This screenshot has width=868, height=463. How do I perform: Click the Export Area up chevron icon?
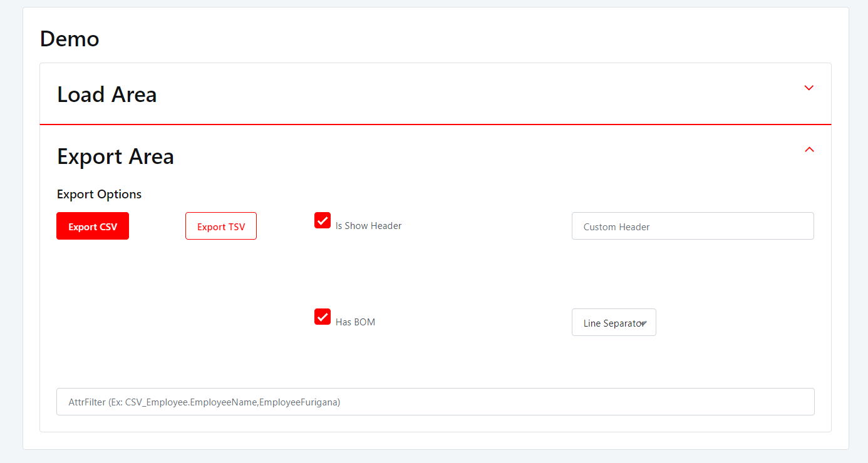tap(809, 150)
